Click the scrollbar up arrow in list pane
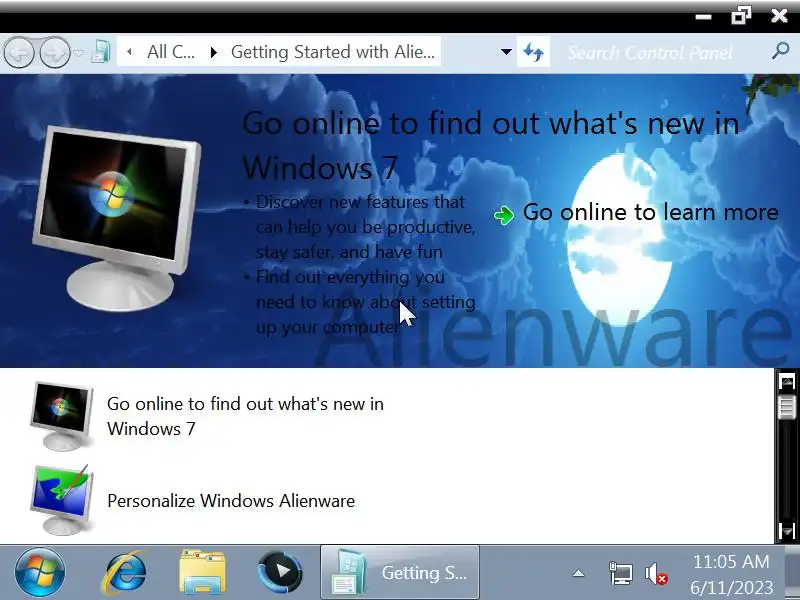The height and width of the screenshot is (600, 800). click(x=787, y=382)
